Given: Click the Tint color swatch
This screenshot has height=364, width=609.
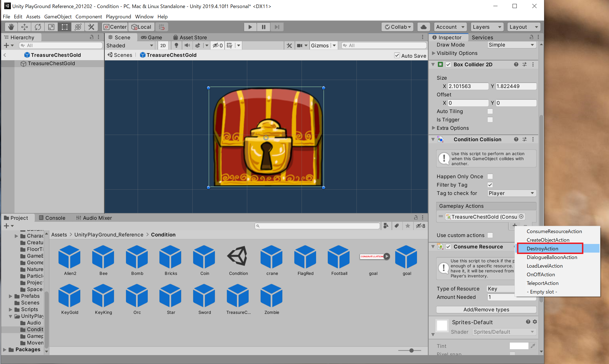Looking at the screenshot, I should [519, 346].
